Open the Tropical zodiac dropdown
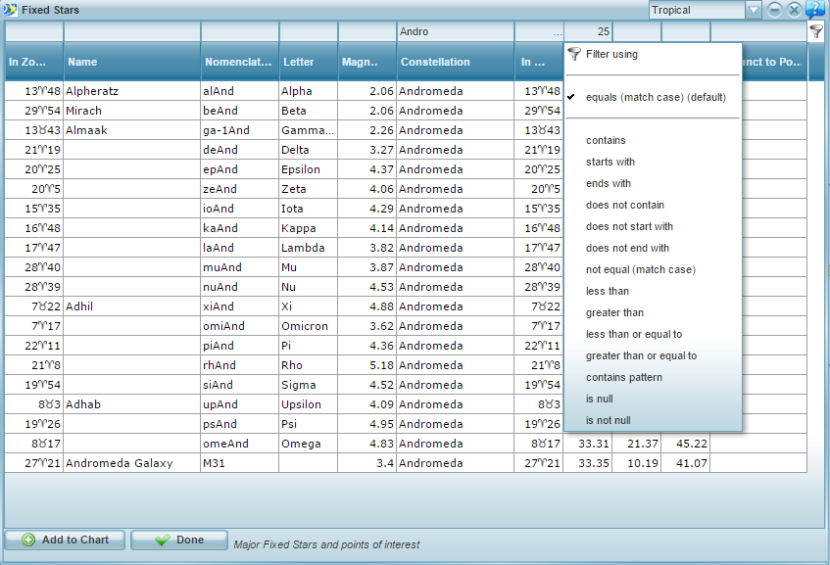This screenshot has width=830, height=565. [753, 10]
